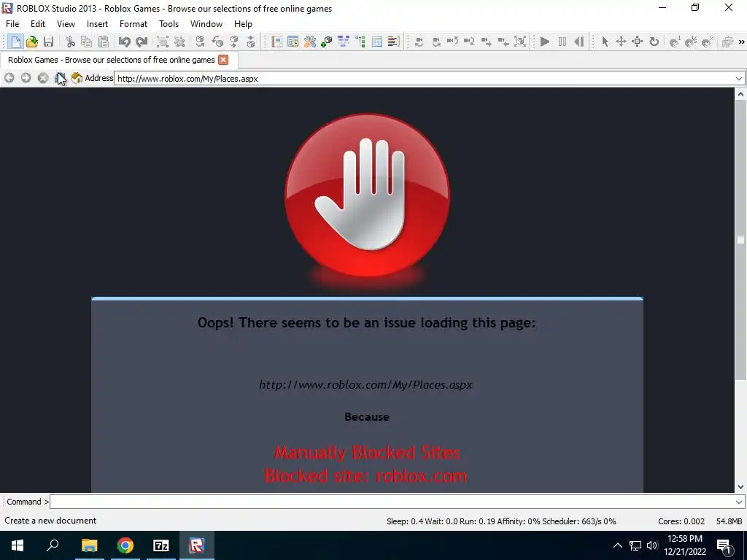Click the browser Stop loading icon
The image size is (747, 560).
tap(43, 78)
